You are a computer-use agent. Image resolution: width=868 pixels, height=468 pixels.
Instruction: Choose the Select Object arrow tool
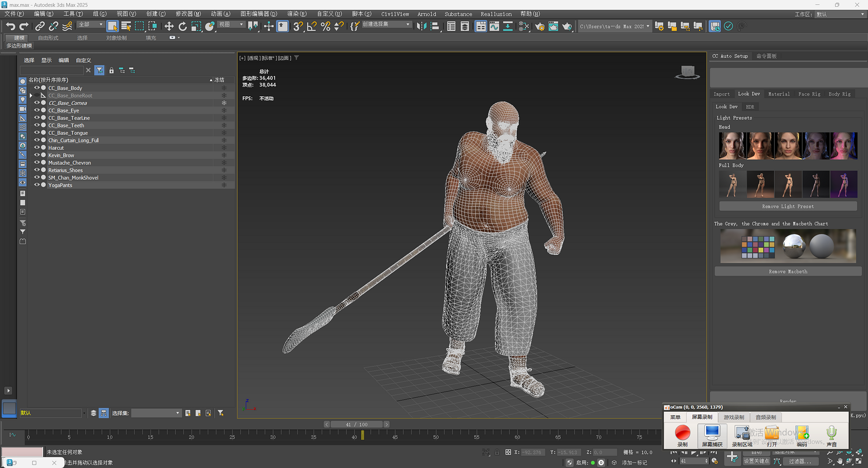112,26
